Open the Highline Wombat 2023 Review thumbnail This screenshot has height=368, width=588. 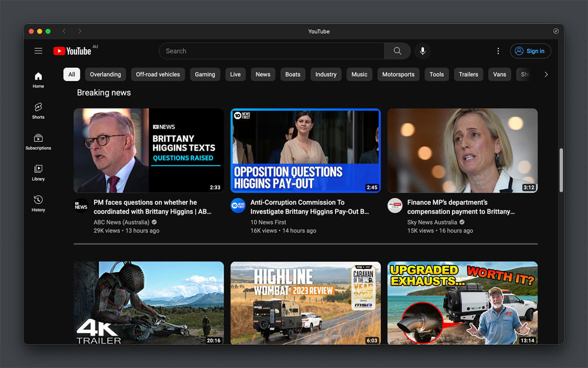pyautogui.click(x=305, y=303)
